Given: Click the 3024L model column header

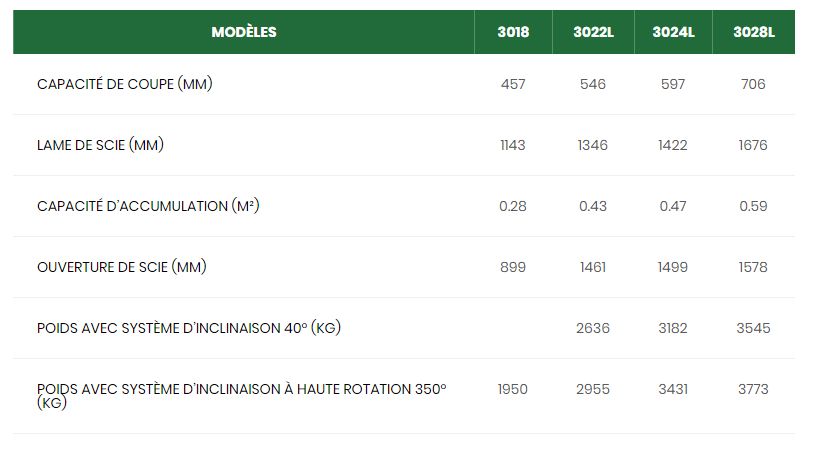Looking at the screenshot, I should pyautogui.click(x=673, y=32).
